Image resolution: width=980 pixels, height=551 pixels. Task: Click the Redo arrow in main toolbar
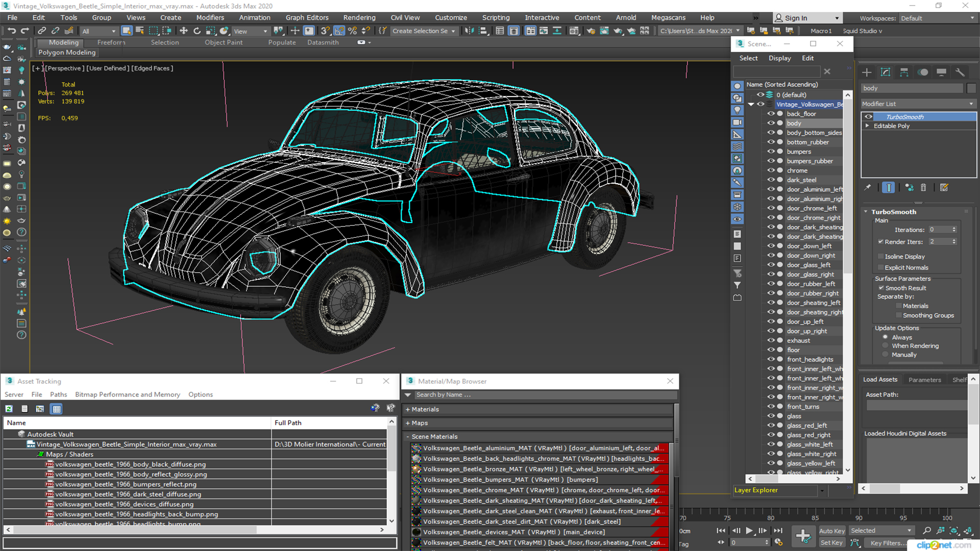coord(24,31)
